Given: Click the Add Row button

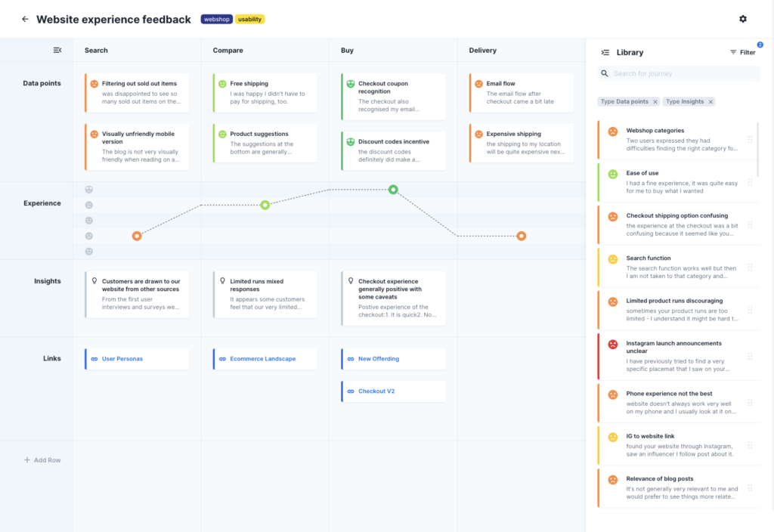Looking at the screenshot, I should [x=43, y=459].
